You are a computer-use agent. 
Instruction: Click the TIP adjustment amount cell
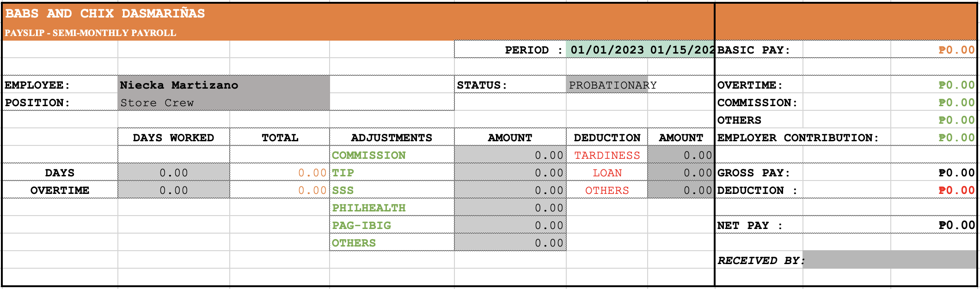click(510, 173)
